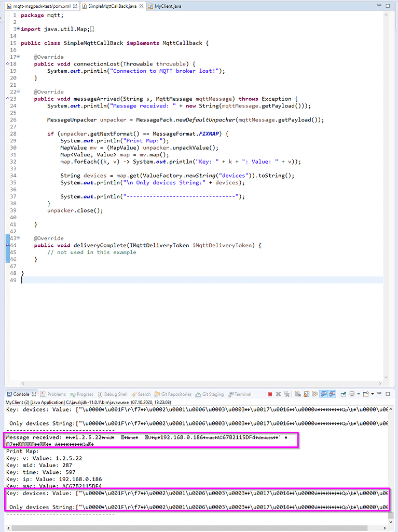Pin the current console
This screenshot has width=398, height=532.
344,394
